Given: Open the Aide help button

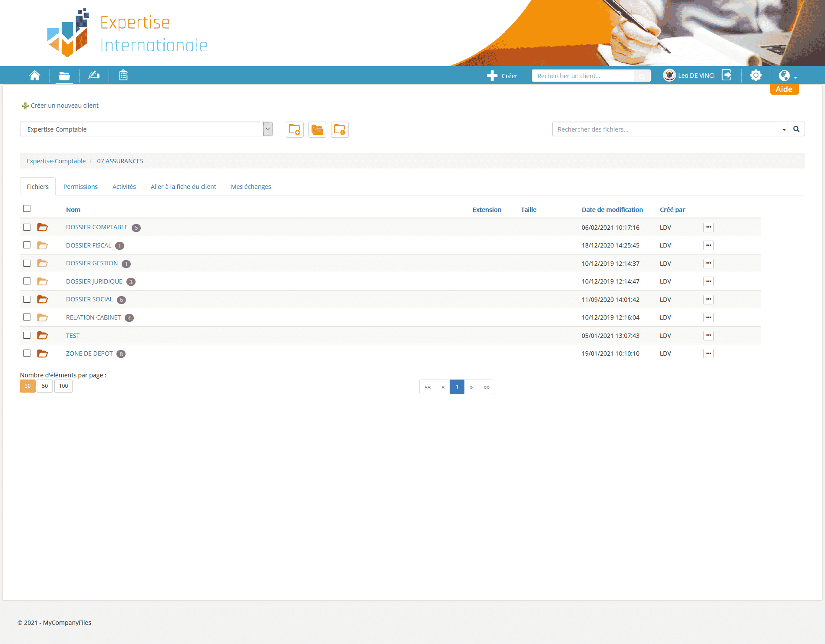Looking at the screenshot, I should tap(784, 89).
